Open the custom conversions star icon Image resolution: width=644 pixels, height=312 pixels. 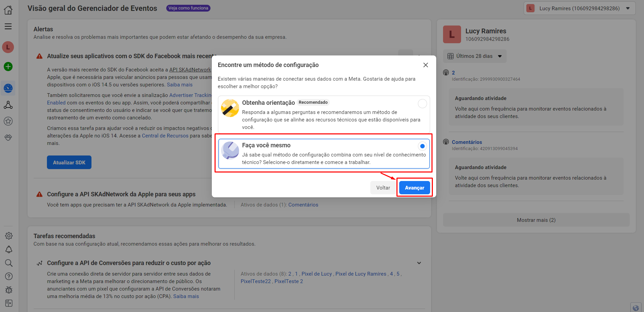(x=8, y=121)
